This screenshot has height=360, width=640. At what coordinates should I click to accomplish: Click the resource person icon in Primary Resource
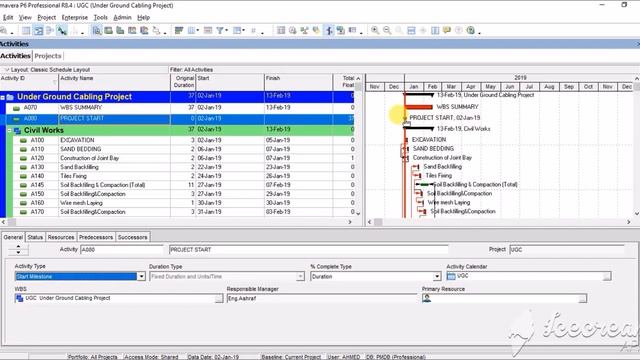(427, 298)
